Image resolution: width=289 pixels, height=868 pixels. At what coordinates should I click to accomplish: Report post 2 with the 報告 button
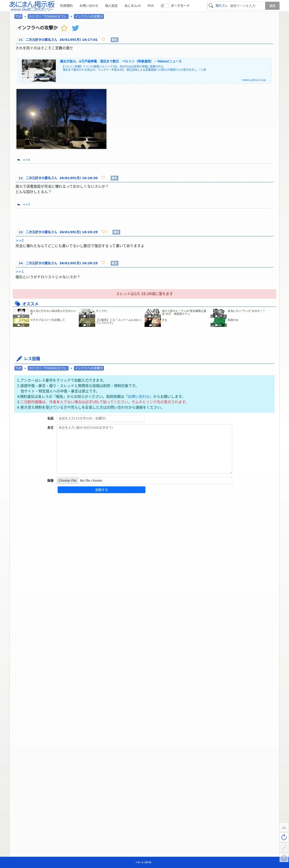pos(115,178)
